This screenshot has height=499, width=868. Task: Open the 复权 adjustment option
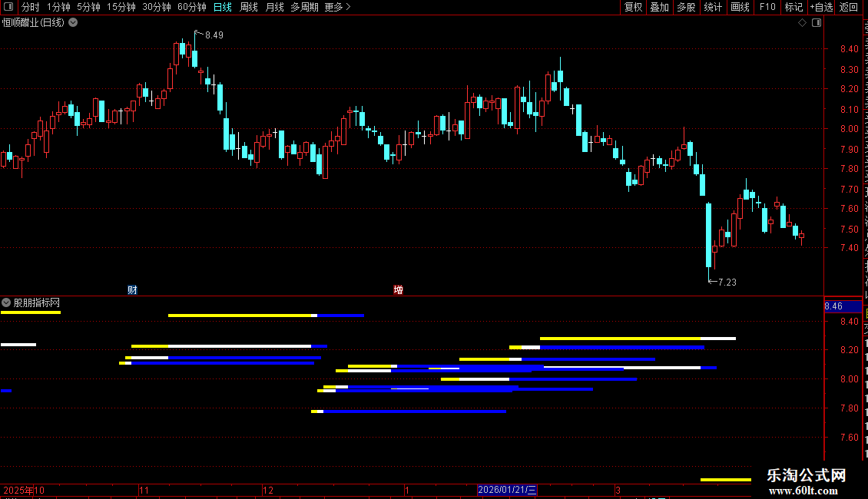(633, 7)
